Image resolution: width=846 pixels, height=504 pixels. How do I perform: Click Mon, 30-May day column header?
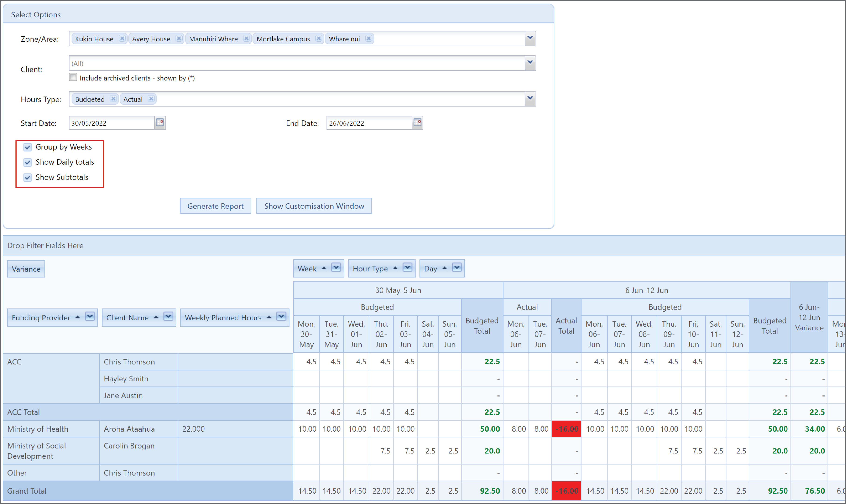click(306, 334)
